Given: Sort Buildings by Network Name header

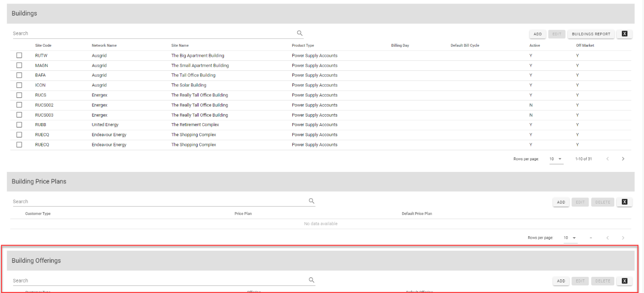Looking at the screenshot, I should click(x=104, y=45).
